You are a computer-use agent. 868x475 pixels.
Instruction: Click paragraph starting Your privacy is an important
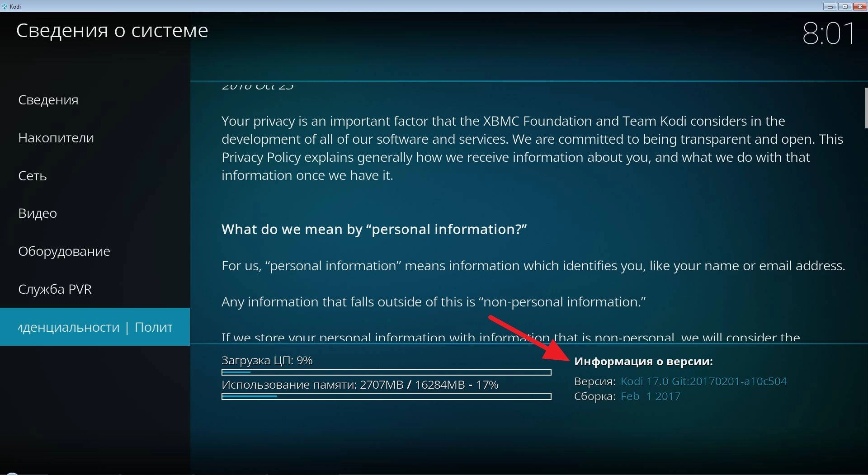point(533,148)
